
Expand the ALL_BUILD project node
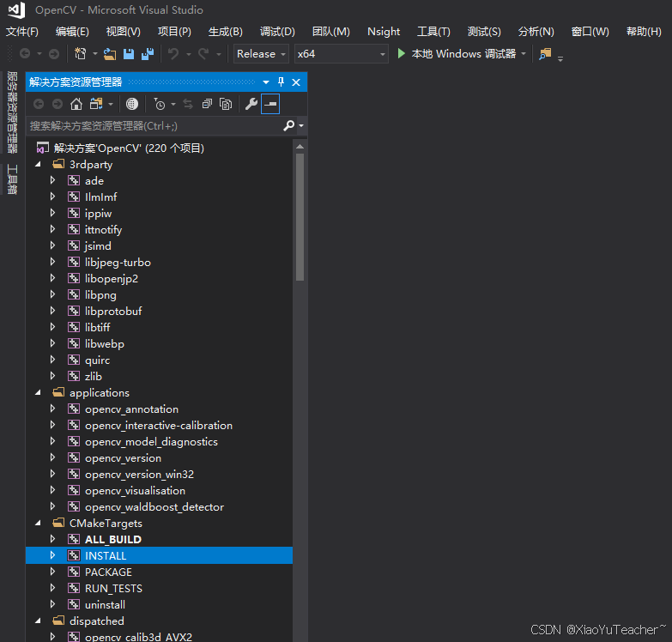(x=52, y=539)
